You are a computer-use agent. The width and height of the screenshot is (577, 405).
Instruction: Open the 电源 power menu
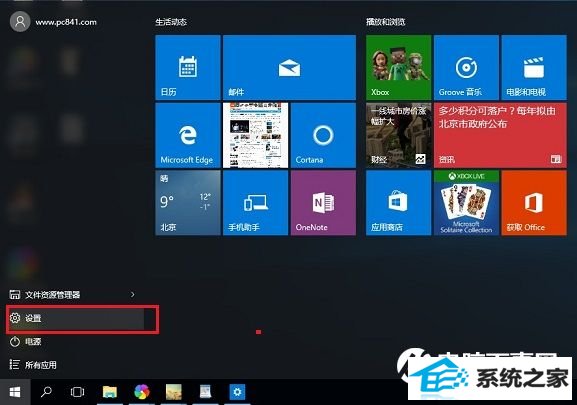tap(26, 342)
